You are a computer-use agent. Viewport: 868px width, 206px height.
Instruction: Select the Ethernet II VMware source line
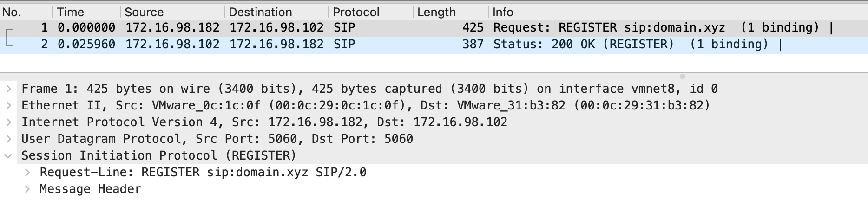click(x=366, y=105)
